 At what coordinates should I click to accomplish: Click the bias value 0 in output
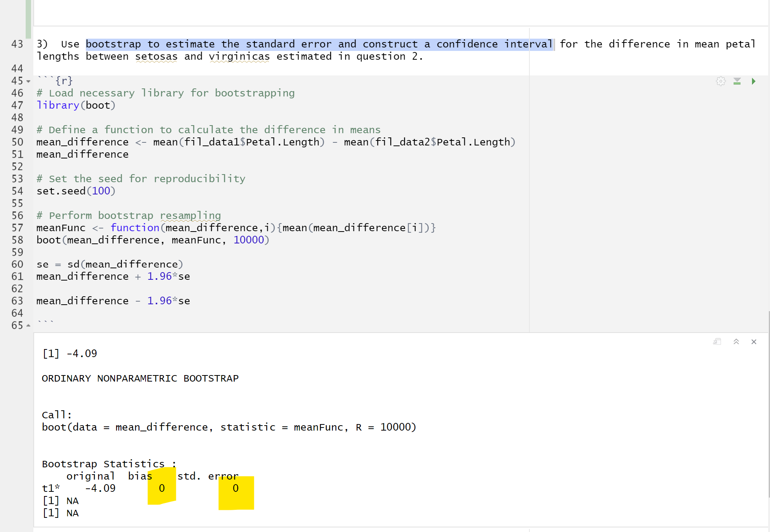click(162, 488)
